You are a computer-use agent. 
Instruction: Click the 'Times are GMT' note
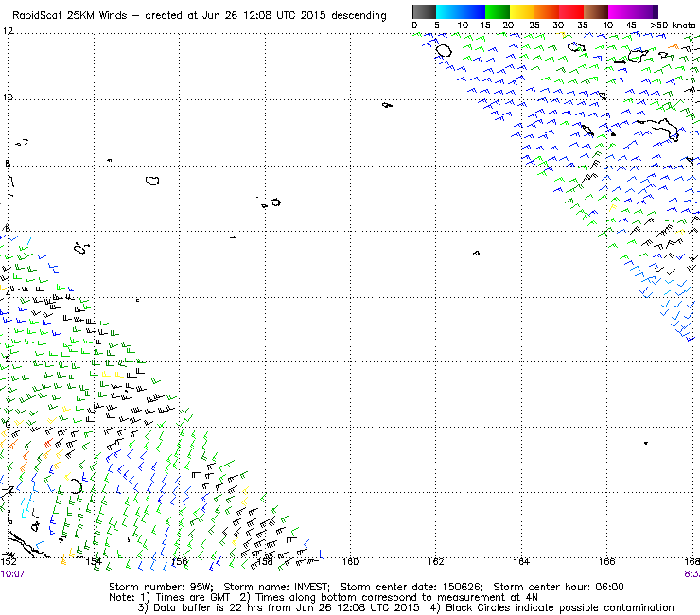193,598
